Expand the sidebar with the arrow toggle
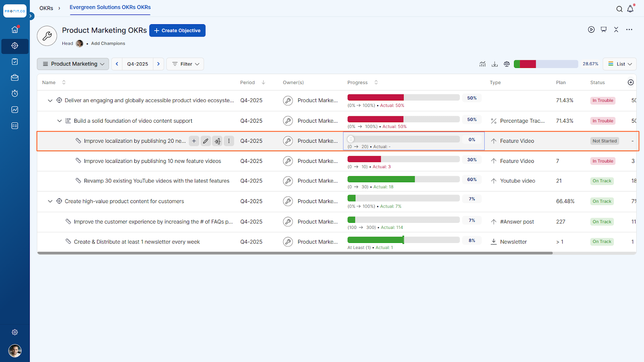This screenshot has width=644, height=362. point(31,16)
